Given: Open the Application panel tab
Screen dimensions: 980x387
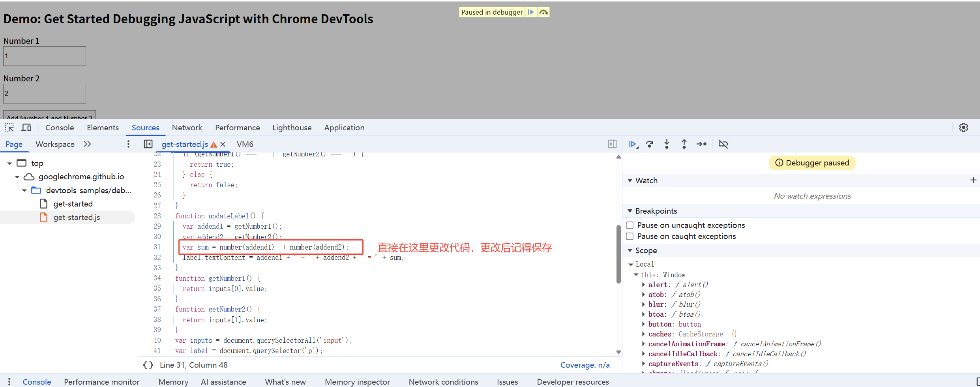Looking at the screenshot, I should tap(344, 128).
